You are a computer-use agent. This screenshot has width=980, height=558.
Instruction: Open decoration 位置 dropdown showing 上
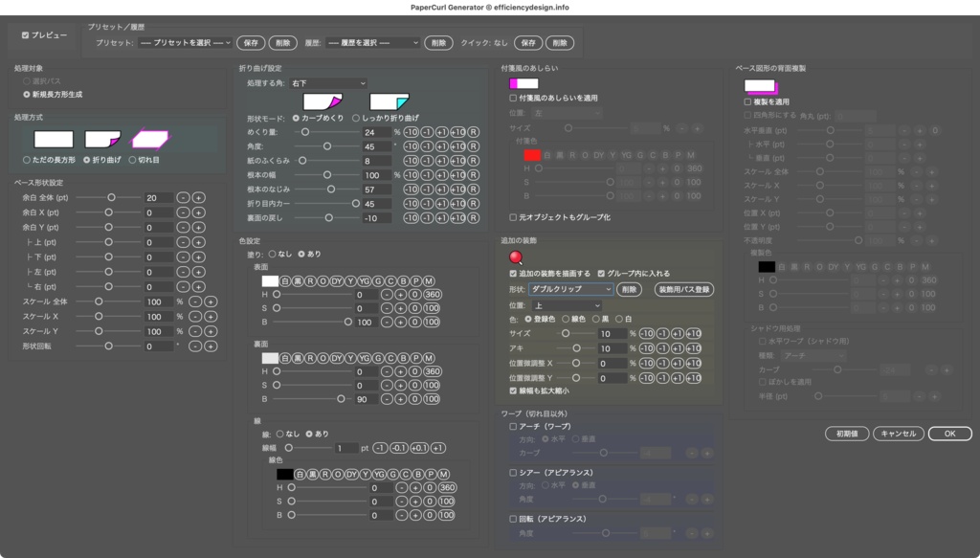coord(567,305)
